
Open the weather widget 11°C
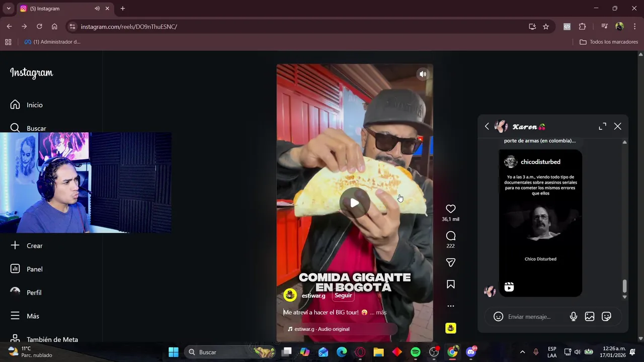pyautogui.click(x=30, y=352)
